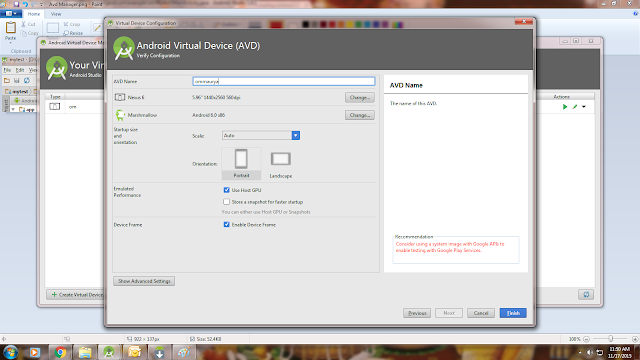The width and height of the screenshot is (640, 360).
Task: Switch to Paint in the taskbar
Action: tap(183, 352)
